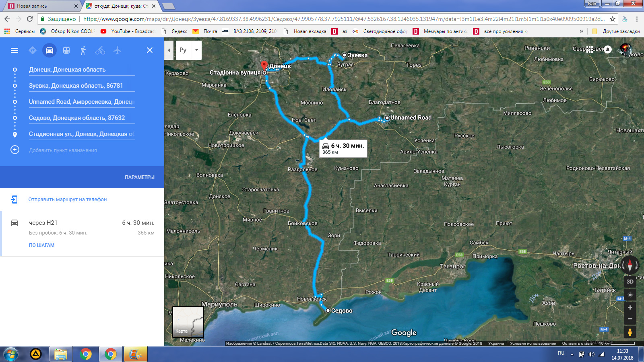Open Google apps grid icon
Viewport: 644px width, 362px height.
590,49
